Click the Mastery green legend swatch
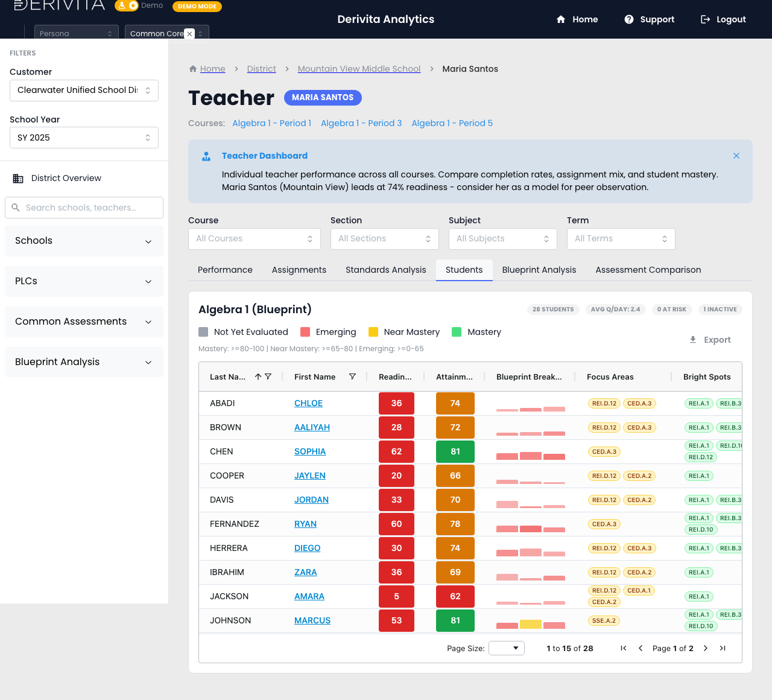Screen dimensions: 772x700 pyautogui.click(x=457, y=332)
